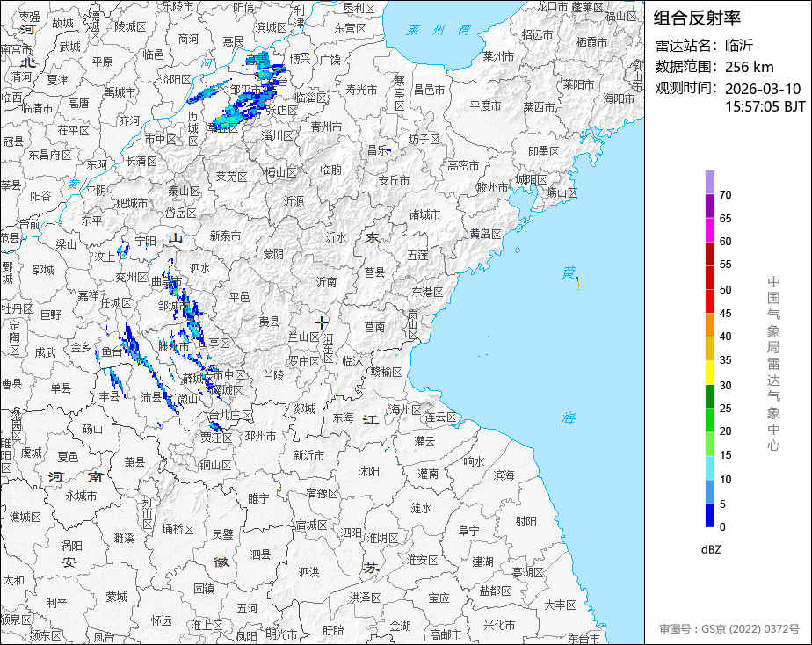This screenshot has height=645, width=812.
Task: Click the legend value 40
Action: (x=725, y=337)
